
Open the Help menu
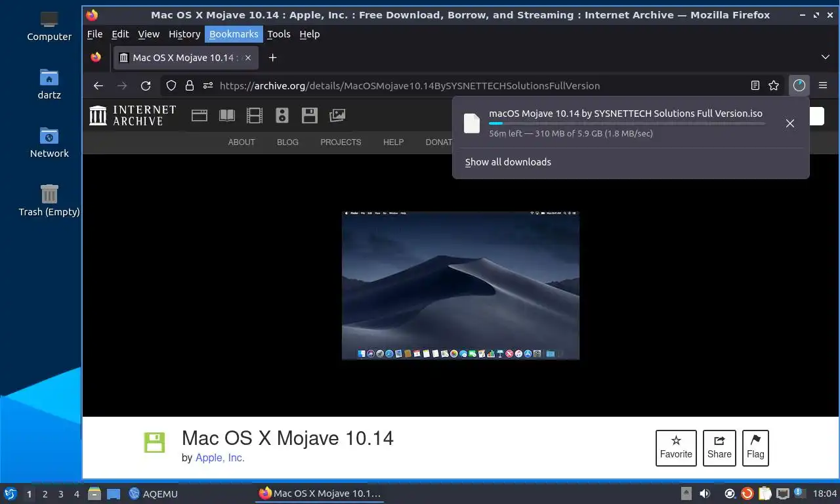(309, 34)
